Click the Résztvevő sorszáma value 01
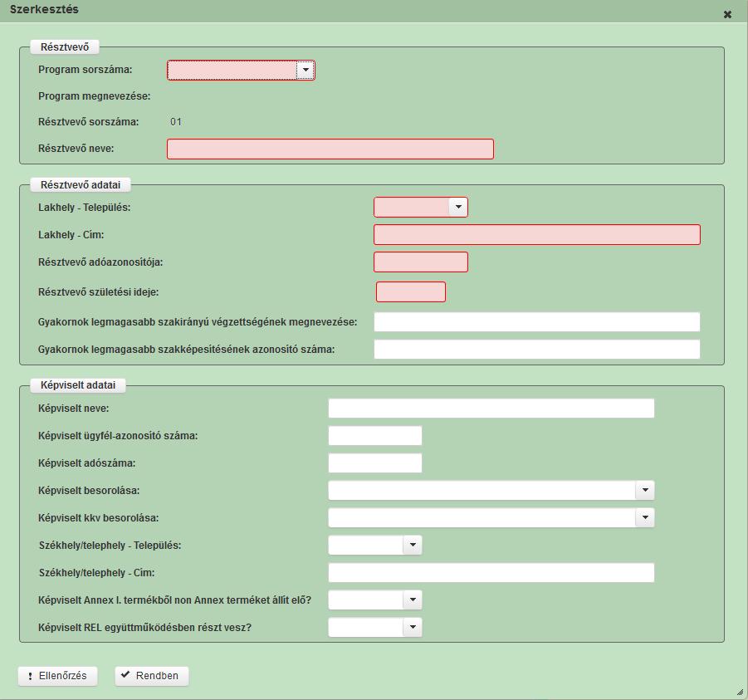The height and width of the screenshot is (700, 748). pyautogui.click(x=175, y=122)
